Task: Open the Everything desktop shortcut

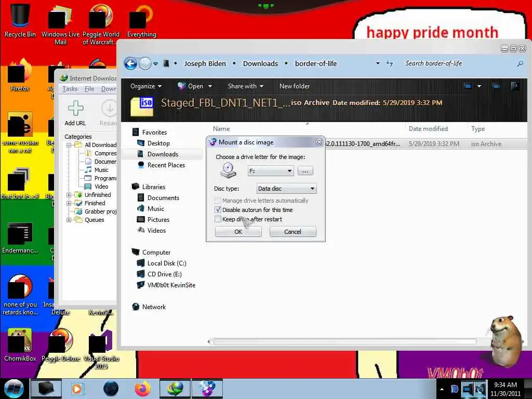Action: pos(141,20)
